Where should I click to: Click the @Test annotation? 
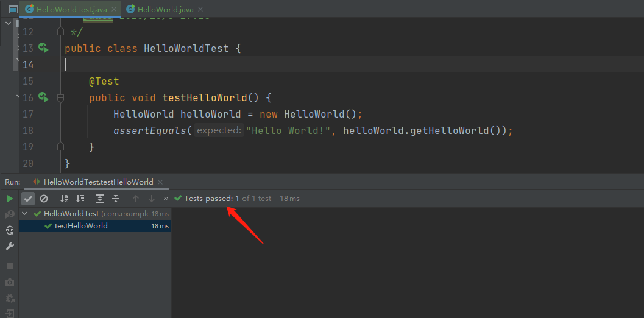coord(104,82)
